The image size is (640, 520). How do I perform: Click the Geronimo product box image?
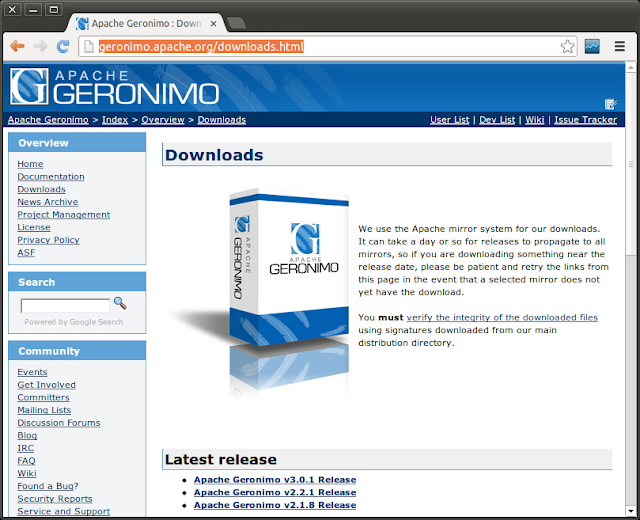[289, 267]
